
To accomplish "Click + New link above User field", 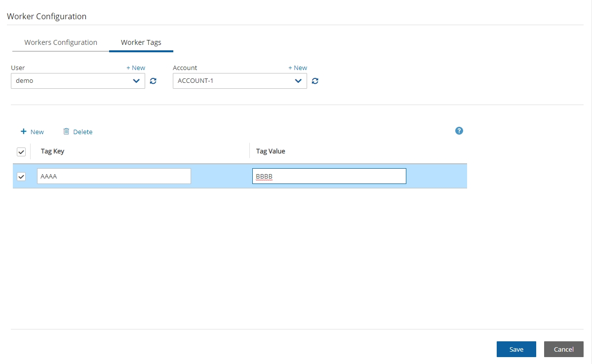I will (136, 68).
